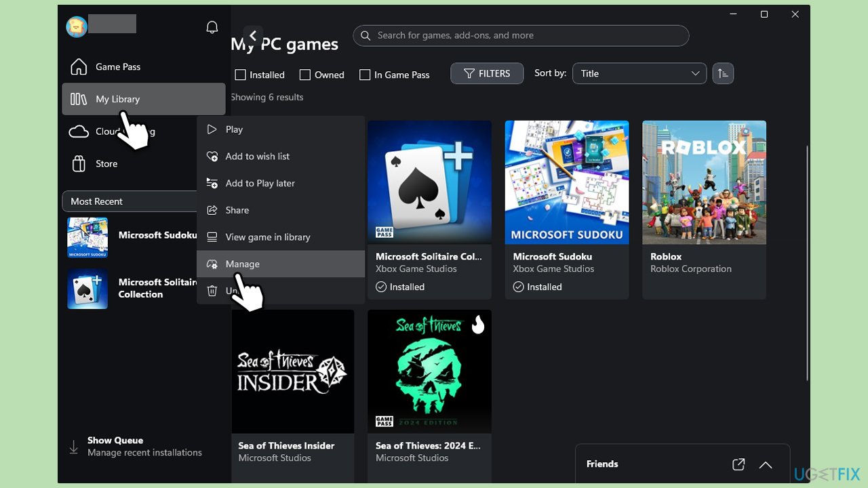Open the notifications bell
Viewport: 868px width, 488px height.
click(x=212, y=27)
